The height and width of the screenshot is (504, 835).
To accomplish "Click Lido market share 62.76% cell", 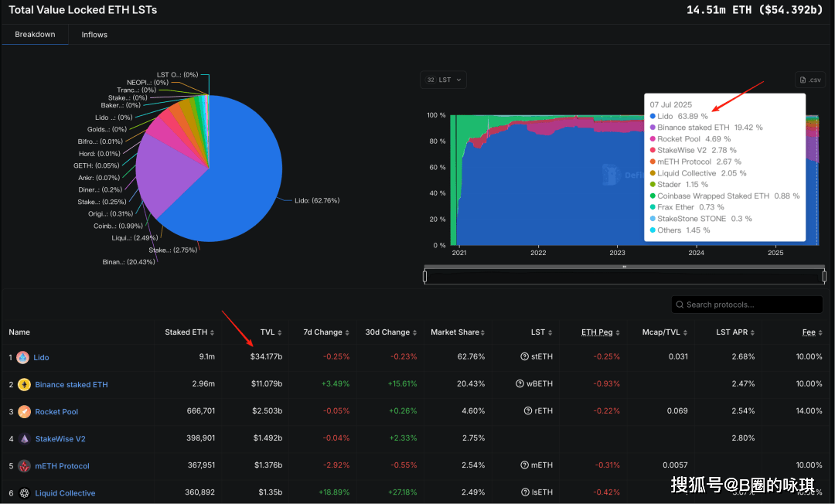I will point(472,356).
